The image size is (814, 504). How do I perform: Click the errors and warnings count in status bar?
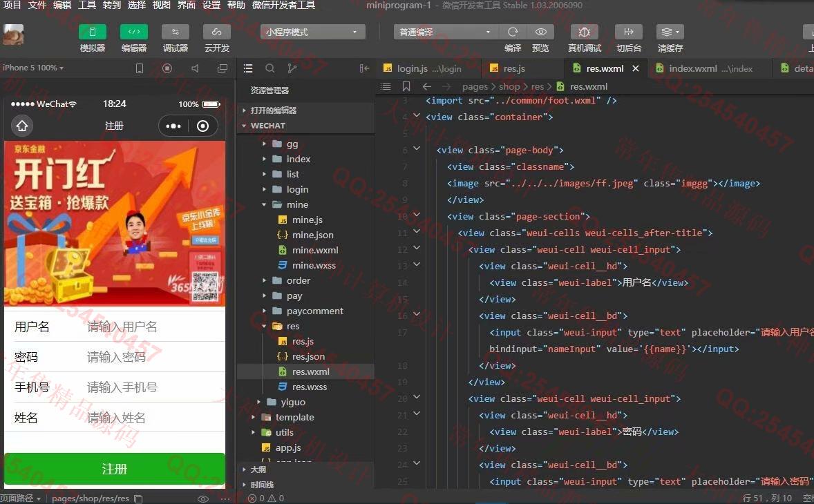pos(266,498)
